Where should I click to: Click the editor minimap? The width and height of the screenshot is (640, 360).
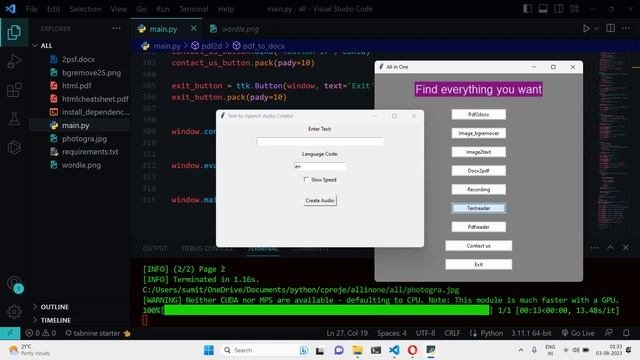(x=614, y=141)
